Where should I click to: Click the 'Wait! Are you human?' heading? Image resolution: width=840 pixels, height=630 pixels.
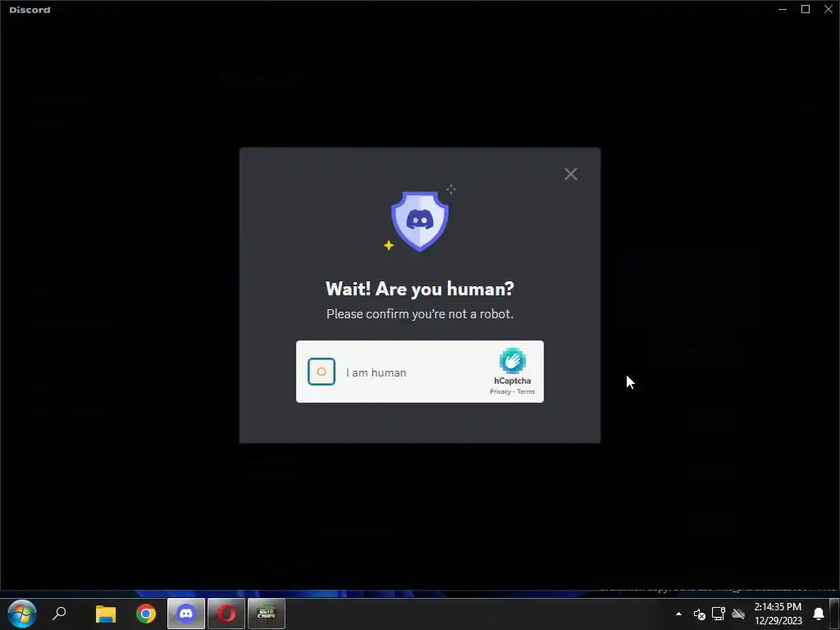[420, 289]
